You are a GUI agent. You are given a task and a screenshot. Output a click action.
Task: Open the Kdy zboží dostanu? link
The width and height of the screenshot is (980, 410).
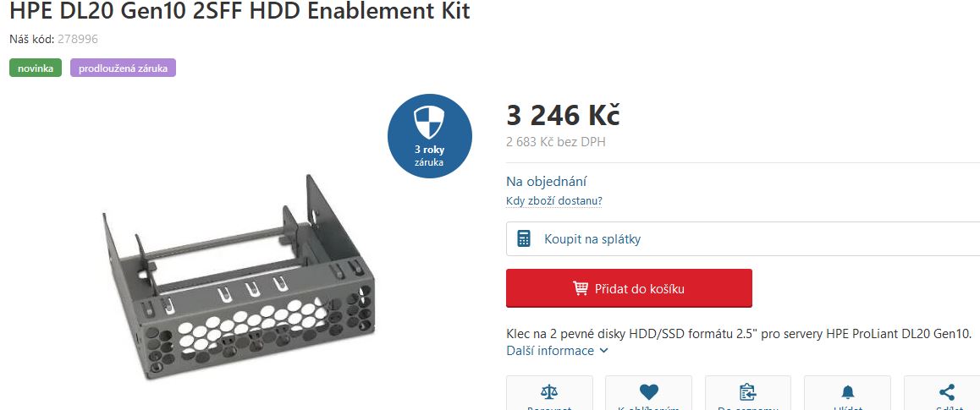tap(553, 201)
